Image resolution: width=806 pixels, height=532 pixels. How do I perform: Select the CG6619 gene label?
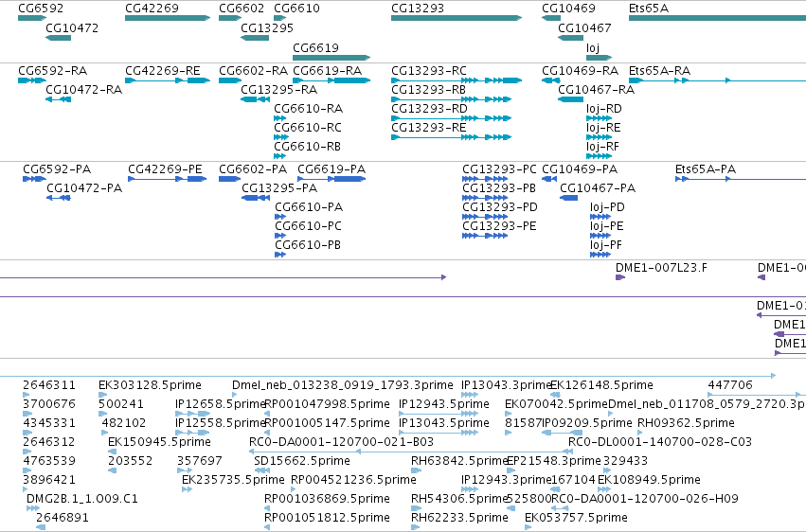pyautogui.click(x=315, y=47)
